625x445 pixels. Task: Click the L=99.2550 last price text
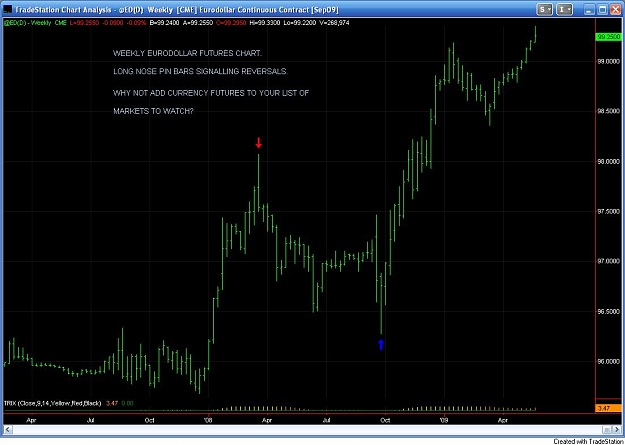pos(83,23)
